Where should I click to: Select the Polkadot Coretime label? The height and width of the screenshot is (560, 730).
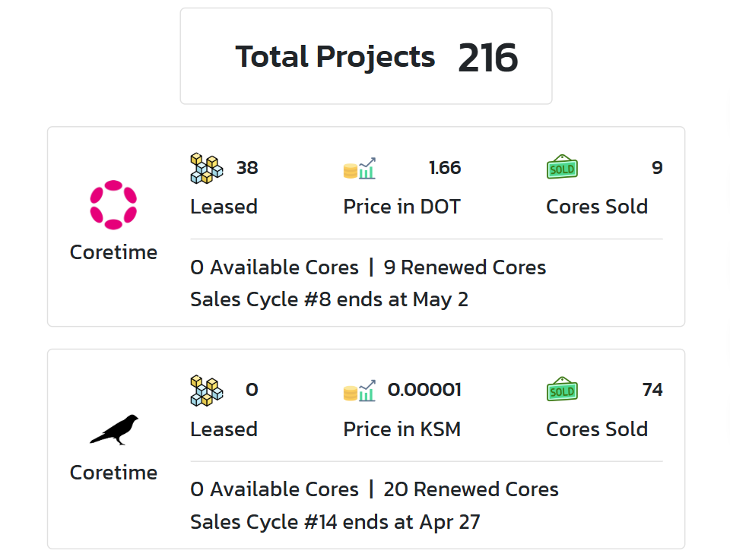click(113, 252)
